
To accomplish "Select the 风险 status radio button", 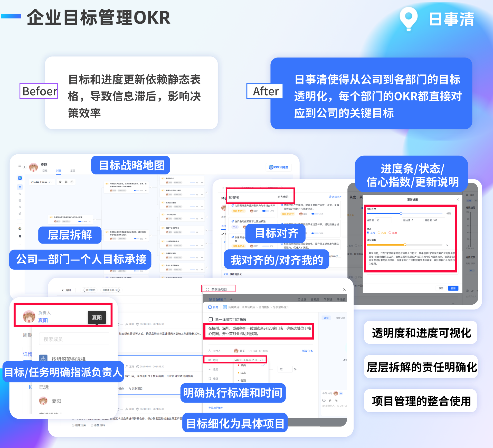I will (379, 233).
